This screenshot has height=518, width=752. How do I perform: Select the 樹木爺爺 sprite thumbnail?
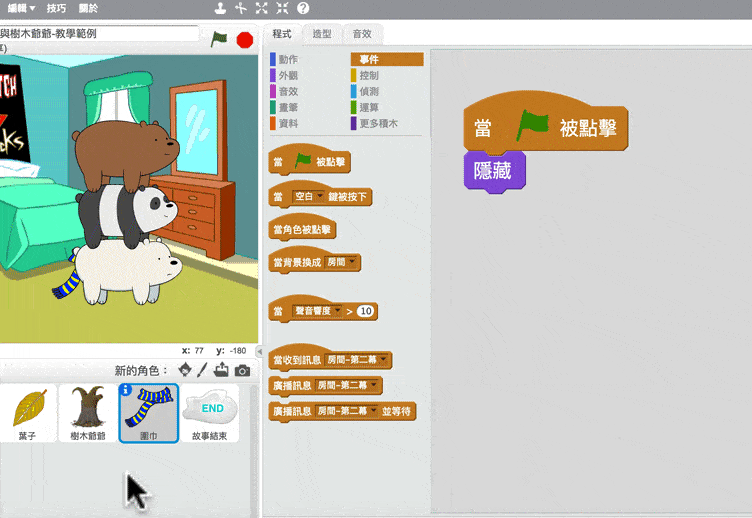click(x=88, y=413)
